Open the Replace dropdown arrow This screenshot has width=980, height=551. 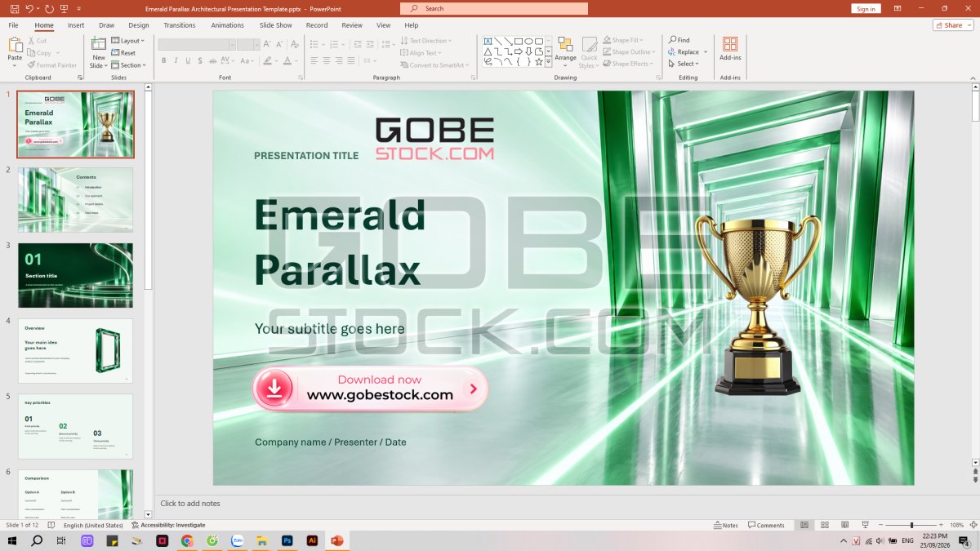point(706,52)
